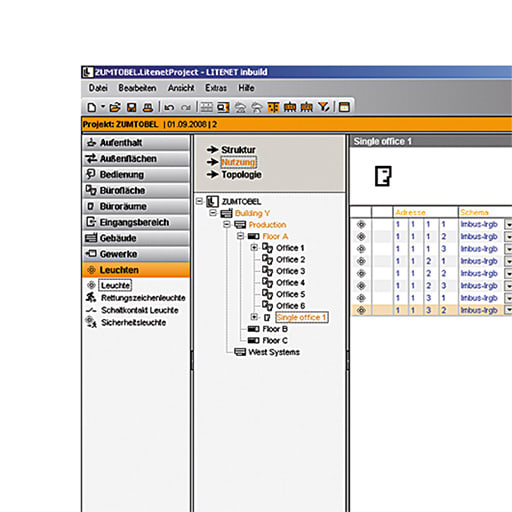
Task: Select the Bürofläche category
Action: 136,190
